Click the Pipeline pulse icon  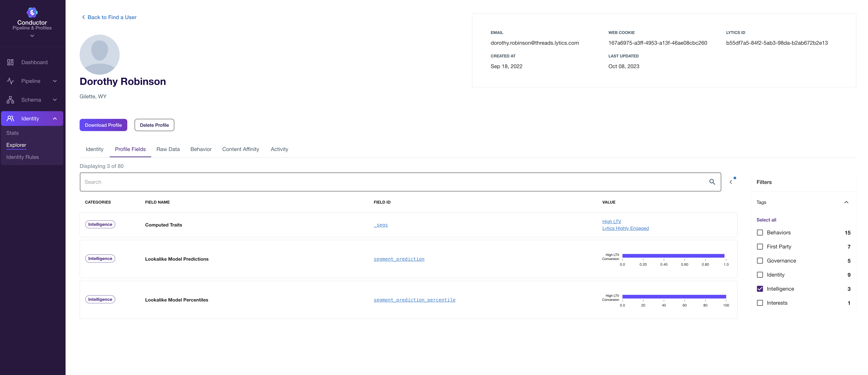pos(10,81)
